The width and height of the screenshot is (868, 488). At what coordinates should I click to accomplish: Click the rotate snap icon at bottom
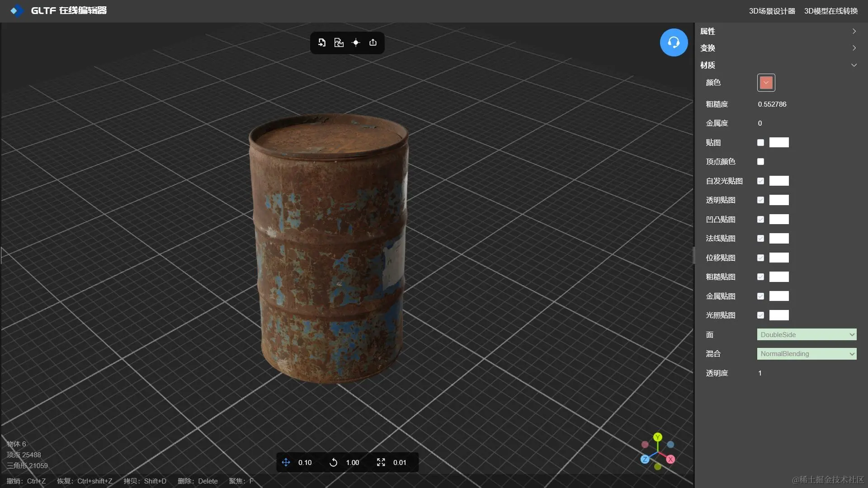tap(333, 462)
